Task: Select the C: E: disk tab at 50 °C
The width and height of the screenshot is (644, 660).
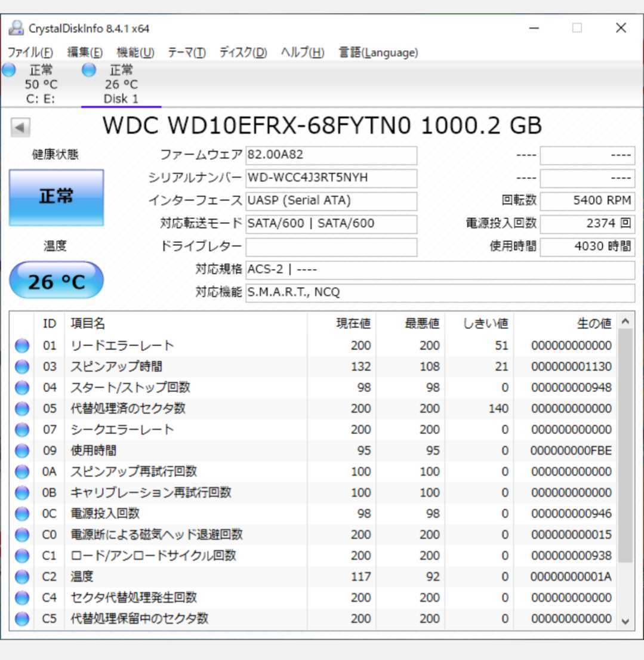Action: tap(41, 84)
